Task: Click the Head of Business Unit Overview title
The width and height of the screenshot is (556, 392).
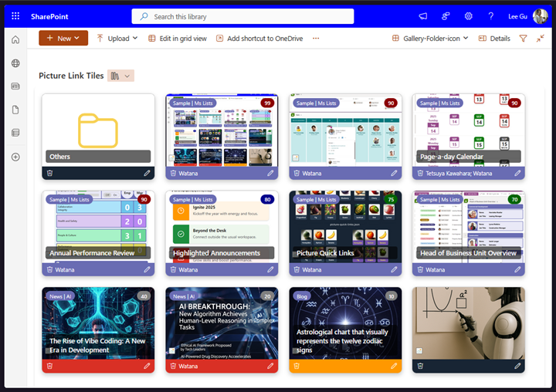Action: (468, 253)
